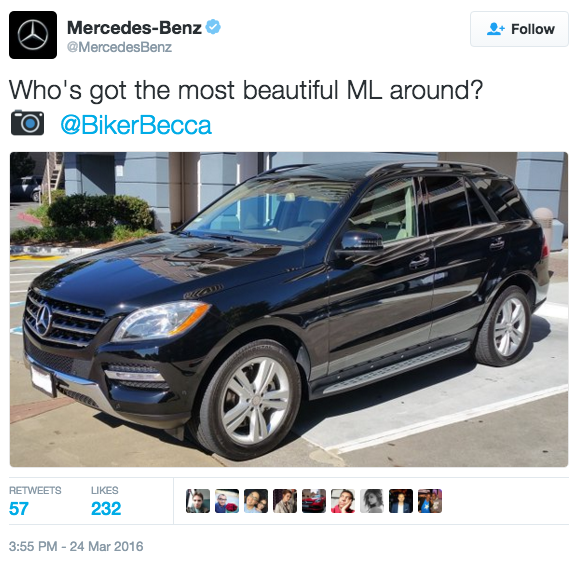The image size is (579, 561).
Task: Click the blue verified badge icon
Action: coord(213,27)
